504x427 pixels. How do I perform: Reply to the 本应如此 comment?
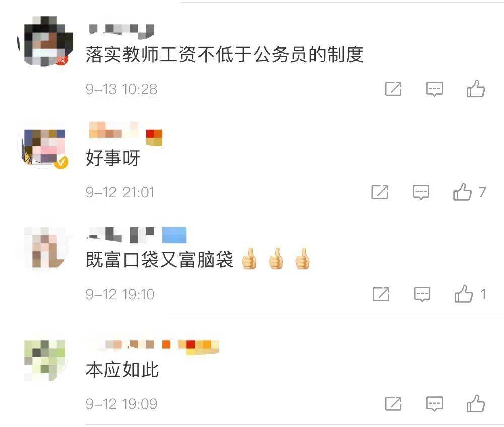(x=434, y=404)
